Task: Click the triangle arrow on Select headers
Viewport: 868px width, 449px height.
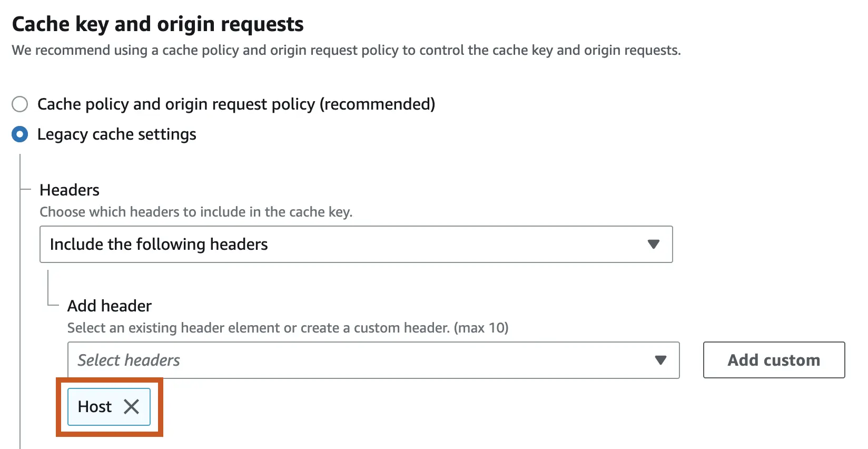Action: 660,360
